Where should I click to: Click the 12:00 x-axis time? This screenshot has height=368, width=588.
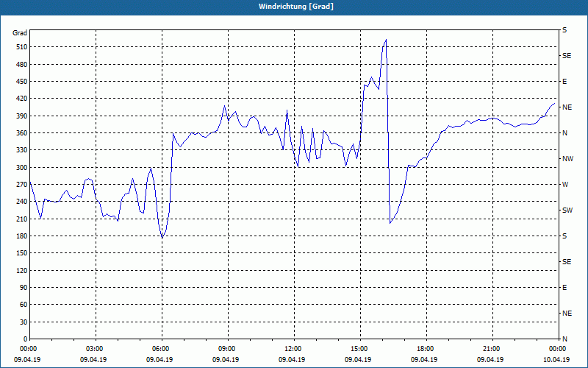click(x=295, y=349)
